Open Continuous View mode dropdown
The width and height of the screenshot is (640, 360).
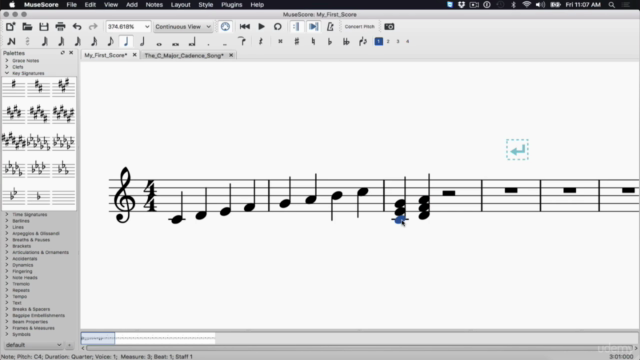coord(183,27)
